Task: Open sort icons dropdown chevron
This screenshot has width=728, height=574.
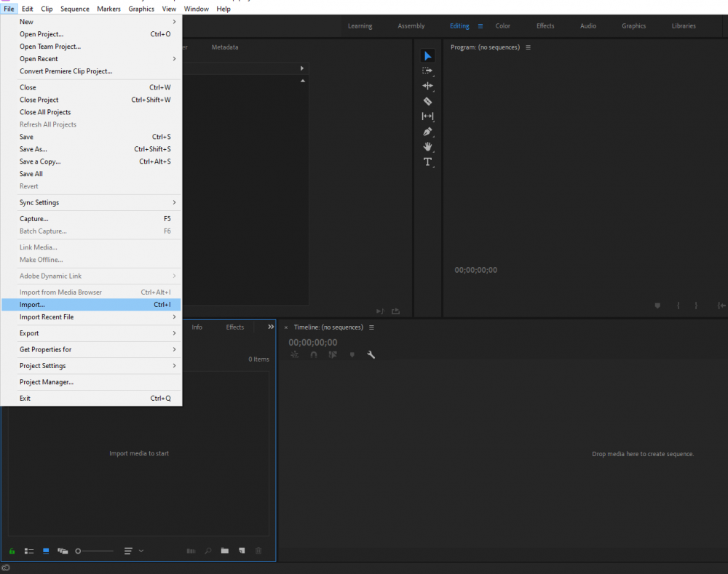Action: point(141,551)
